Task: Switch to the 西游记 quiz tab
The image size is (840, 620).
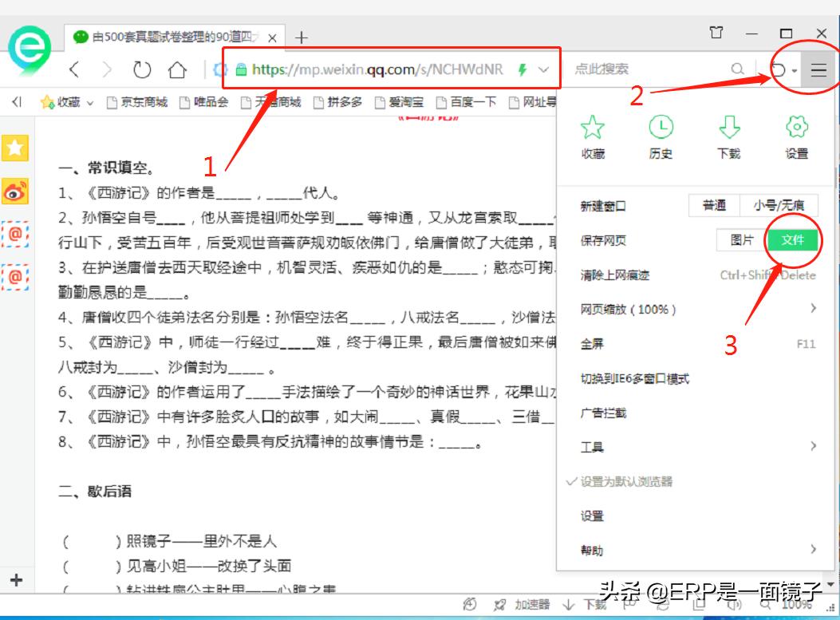Action: 168,37
